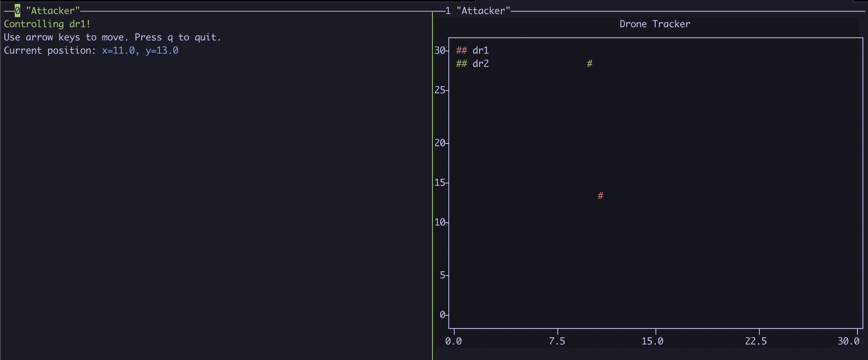Click the y-axis label 15
Screen dimensions: 868x360
[440, 182]
